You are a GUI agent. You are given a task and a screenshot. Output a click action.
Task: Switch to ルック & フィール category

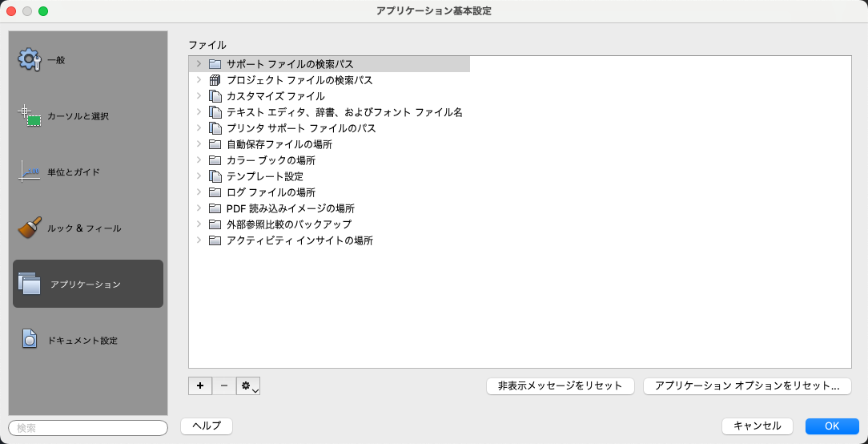[x=88, y=228]
